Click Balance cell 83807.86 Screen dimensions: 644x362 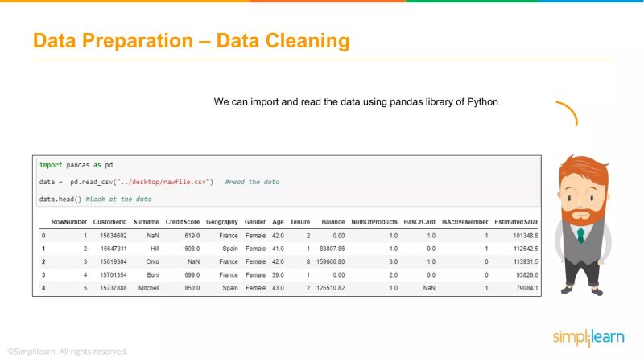click(332, 249)
